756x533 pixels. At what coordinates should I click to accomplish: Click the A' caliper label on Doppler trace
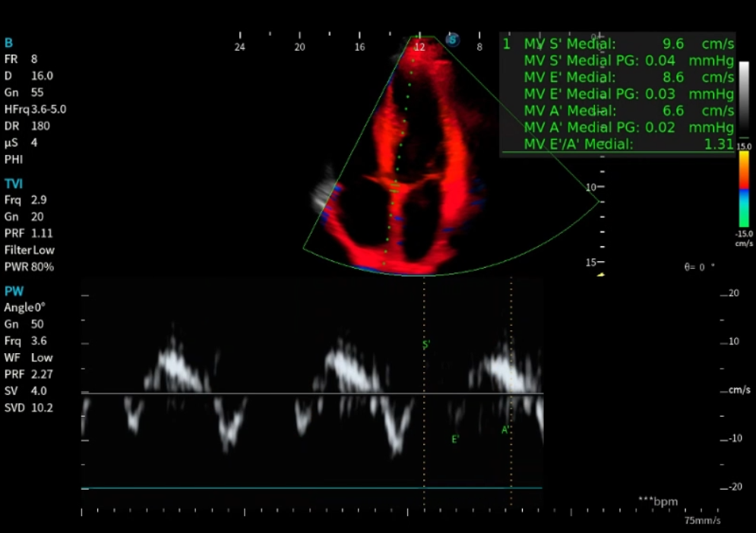(x=505, y=430)
